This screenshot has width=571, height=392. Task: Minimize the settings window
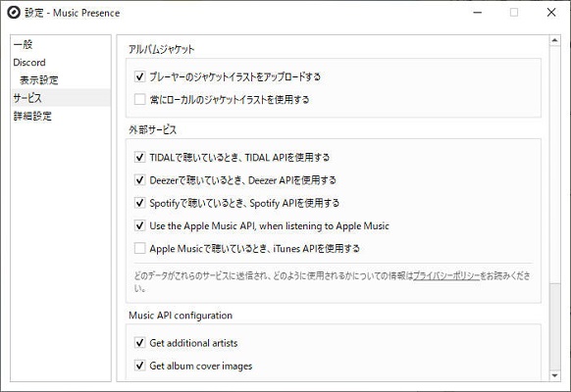(x=478, y=13)
